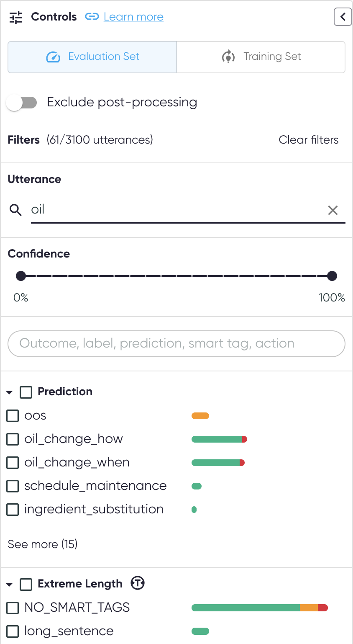Click the link icon beside Learn more
This screenshot has width=353, height=644.
pos(92,17)
